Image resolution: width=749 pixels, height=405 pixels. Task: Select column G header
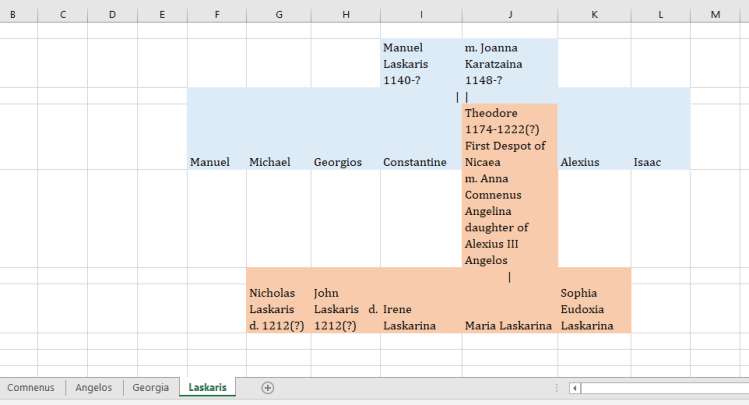tap(278, 14)
